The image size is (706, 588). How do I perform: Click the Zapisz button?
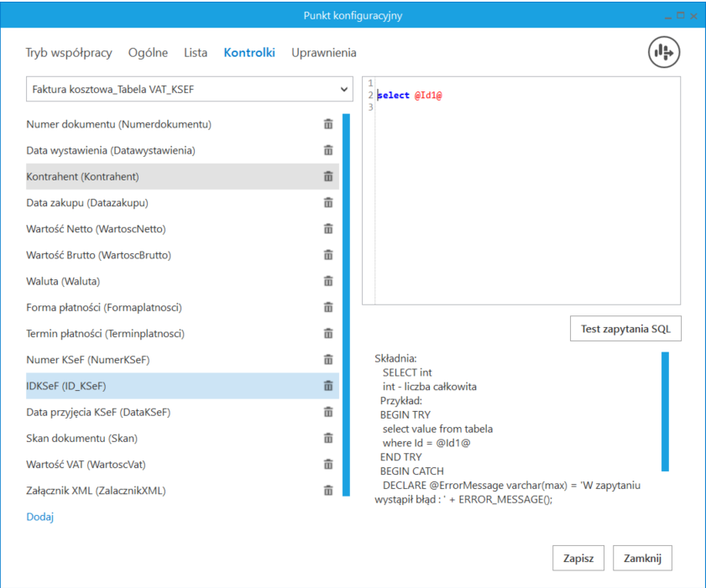pos(578,558)
